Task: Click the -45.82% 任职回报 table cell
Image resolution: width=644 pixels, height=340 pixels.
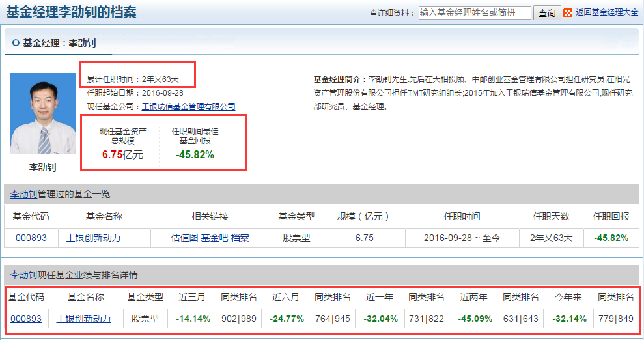Action: click(611, 238)
